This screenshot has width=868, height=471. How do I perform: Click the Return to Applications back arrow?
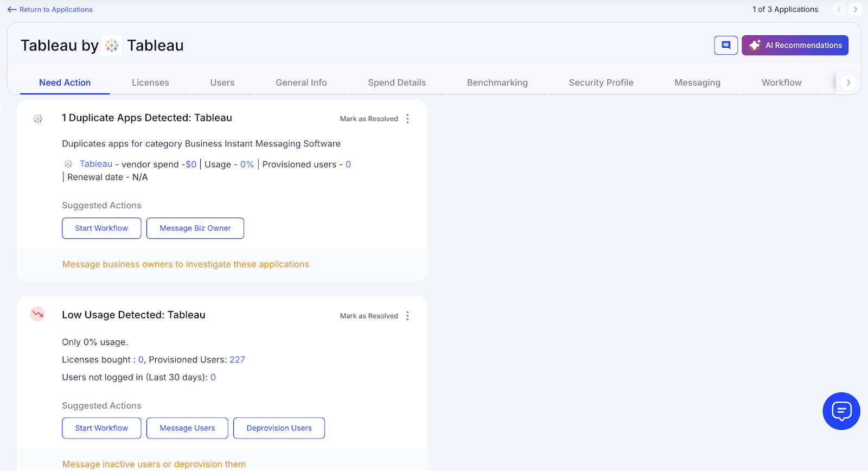pyautogui.click(x=12, y=10)
